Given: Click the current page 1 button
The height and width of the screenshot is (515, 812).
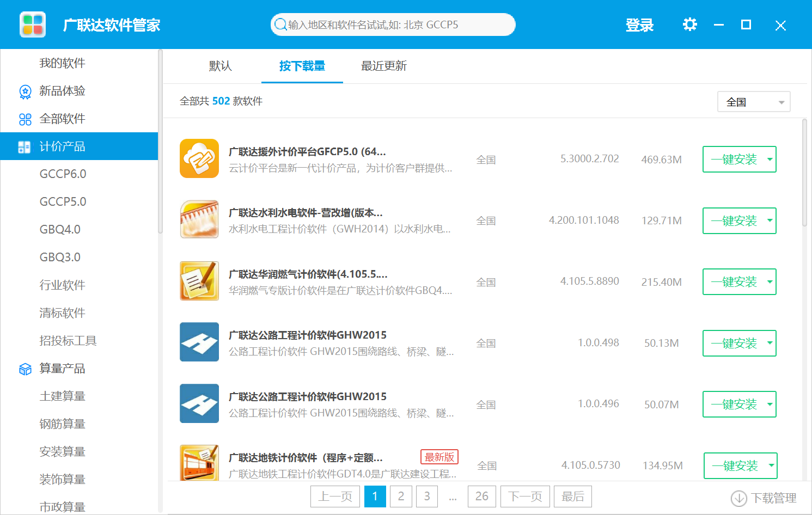Looking at the screenshot, I should click(375, 496).
